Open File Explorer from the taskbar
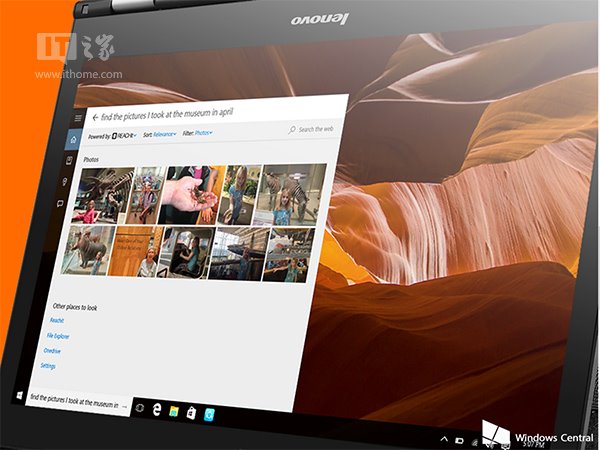Image resolution: width=600 pixels, height=450 pixels. click(x=174, y=411)
